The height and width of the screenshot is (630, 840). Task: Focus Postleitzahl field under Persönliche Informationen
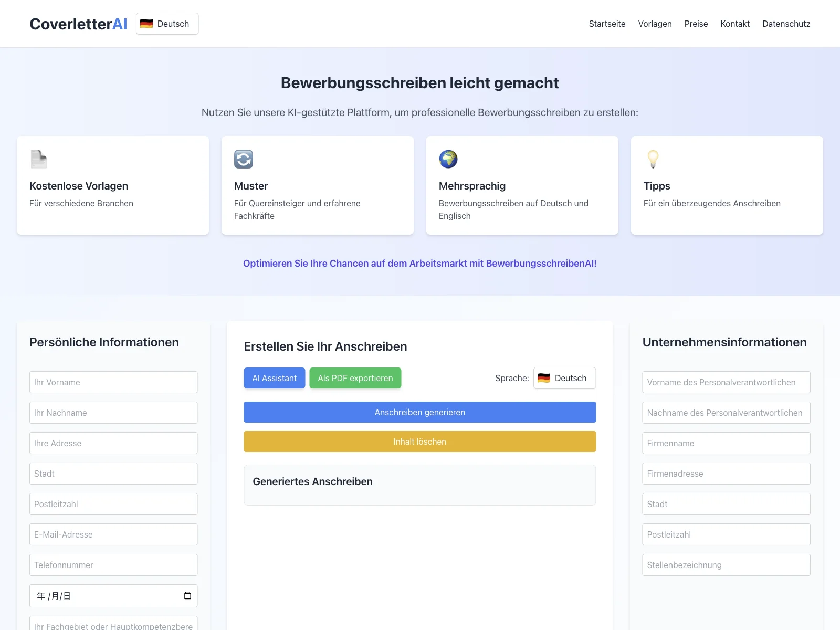coord(113,504)
